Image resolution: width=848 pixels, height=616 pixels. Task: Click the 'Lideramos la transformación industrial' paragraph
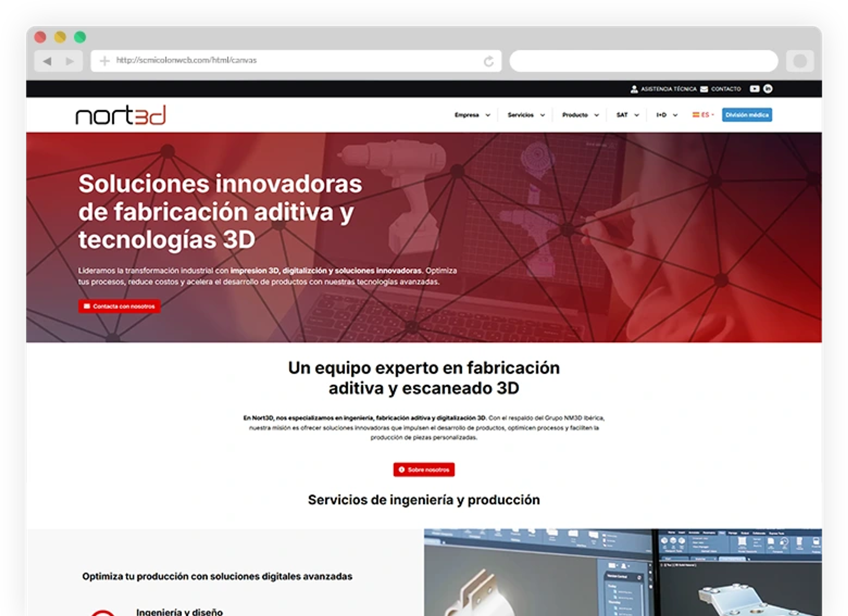point(267,276)
